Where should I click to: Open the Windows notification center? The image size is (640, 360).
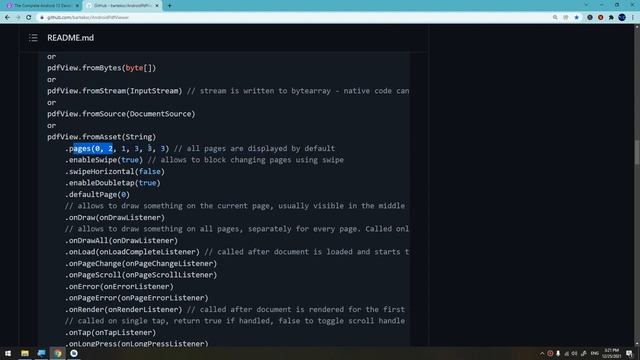tap(629, 353)
